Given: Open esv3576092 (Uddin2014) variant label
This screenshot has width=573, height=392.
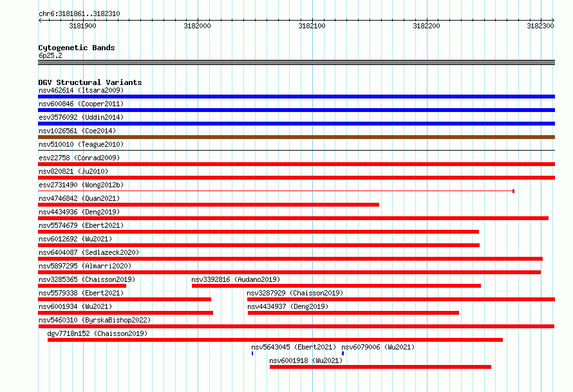Looking at the screenshot, I should 81,117.
